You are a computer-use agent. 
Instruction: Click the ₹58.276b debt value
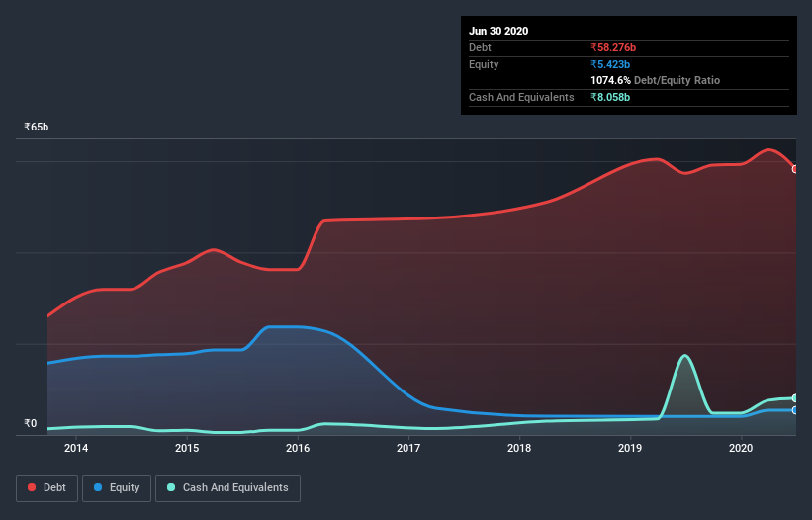613,48
